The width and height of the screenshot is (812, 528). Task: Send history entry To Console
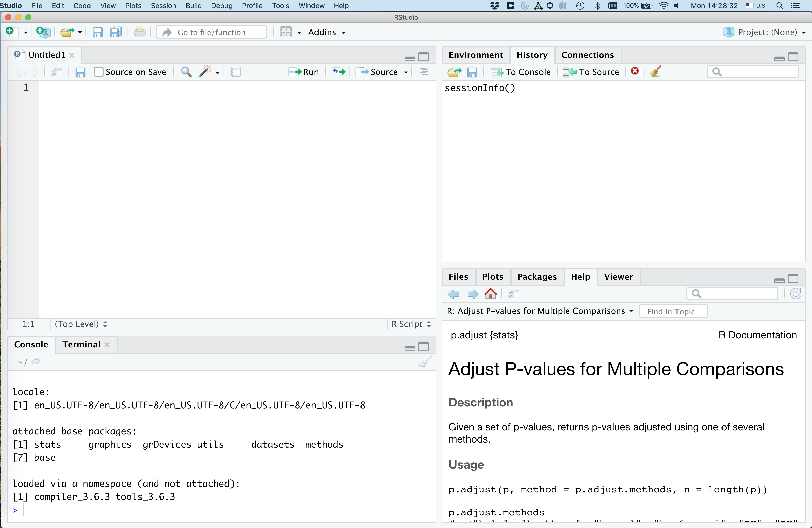pos(521,72)
